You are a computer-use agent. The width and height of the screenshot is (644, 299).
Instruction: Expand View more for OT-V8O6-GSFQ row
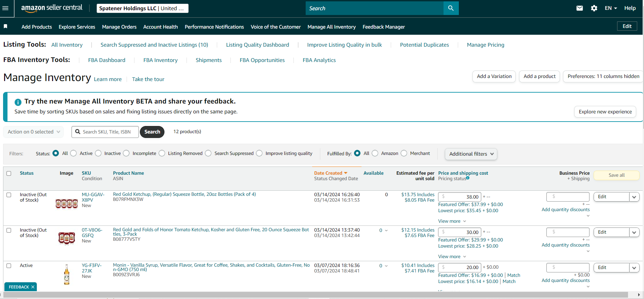click(452, 257)
